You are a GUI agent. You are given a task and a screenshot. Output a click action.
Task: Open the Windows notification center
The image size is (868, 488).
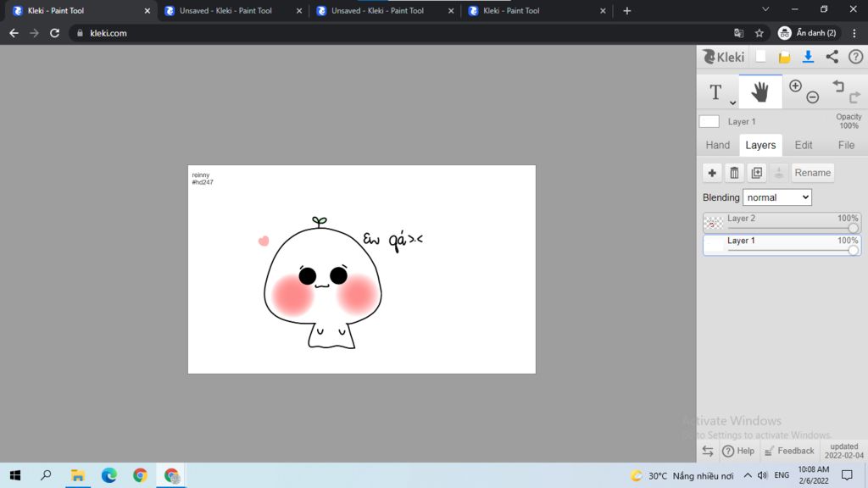tap(847, 475)
